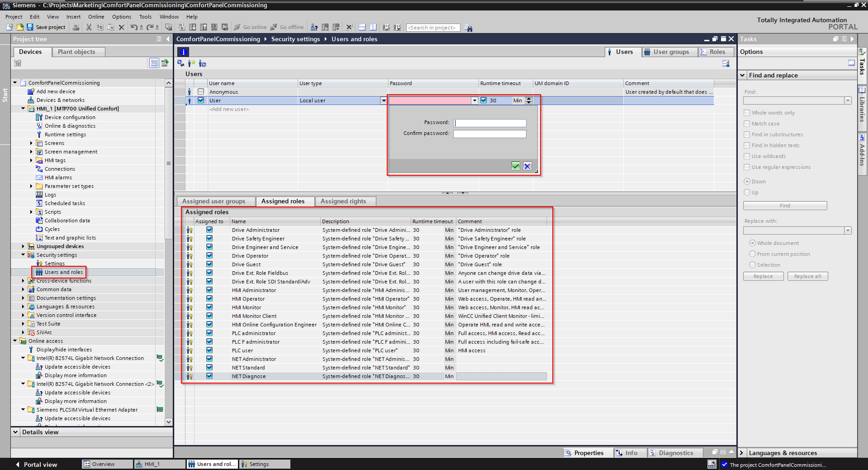
Task: Select the Up search direction radio
Action: [747, 192]
